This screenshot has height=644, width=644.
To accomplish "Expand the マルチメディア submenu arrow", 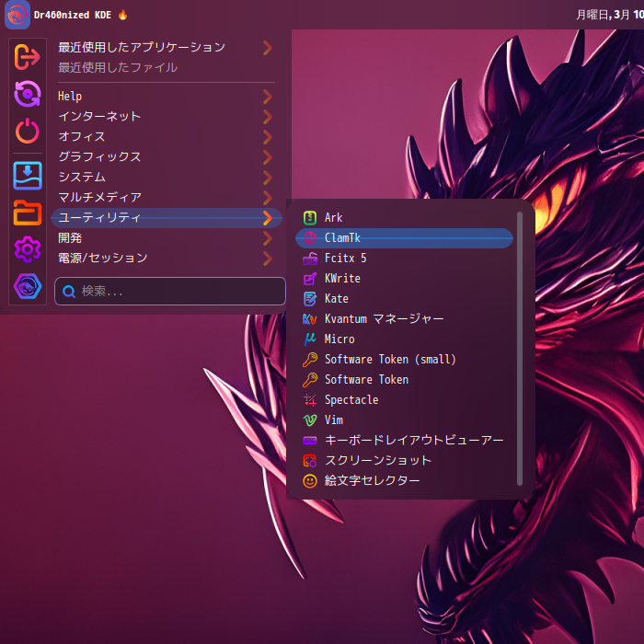I will [x=268, y=198].
